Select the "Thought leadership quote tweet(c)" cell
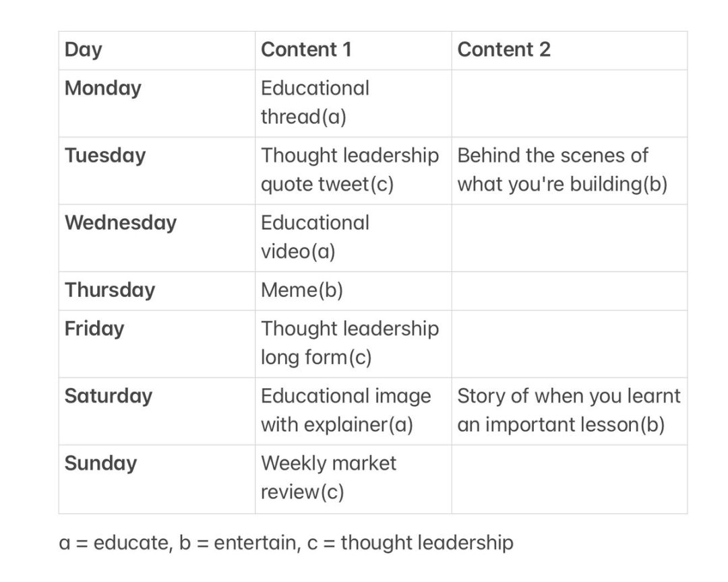The height and width of the screenshot is (582, 728). [x=349, y=170]
